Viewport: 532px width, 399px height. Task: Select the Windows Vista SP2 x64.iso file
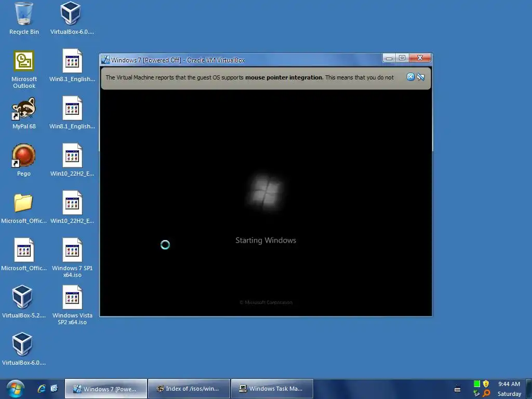pos(72,305)
